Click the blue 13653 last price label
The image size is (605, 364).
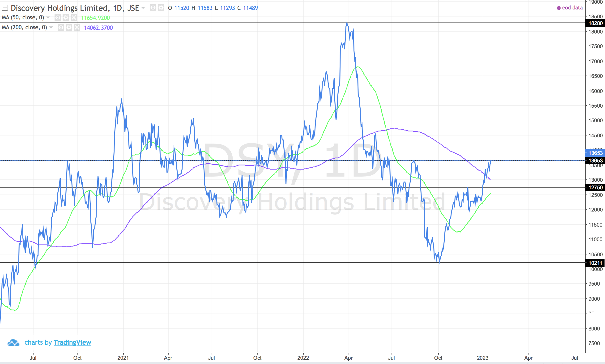(x=595, y=153)
